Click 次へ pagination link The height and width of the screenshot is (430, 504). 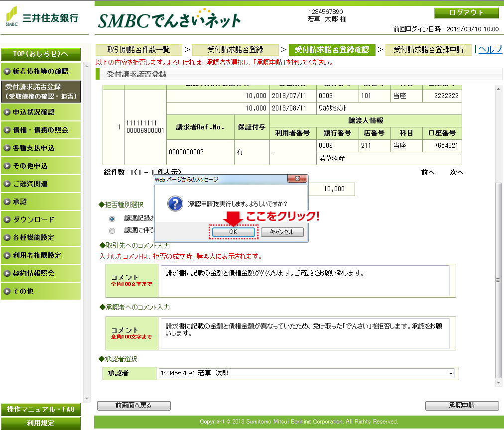coord(457,173)
